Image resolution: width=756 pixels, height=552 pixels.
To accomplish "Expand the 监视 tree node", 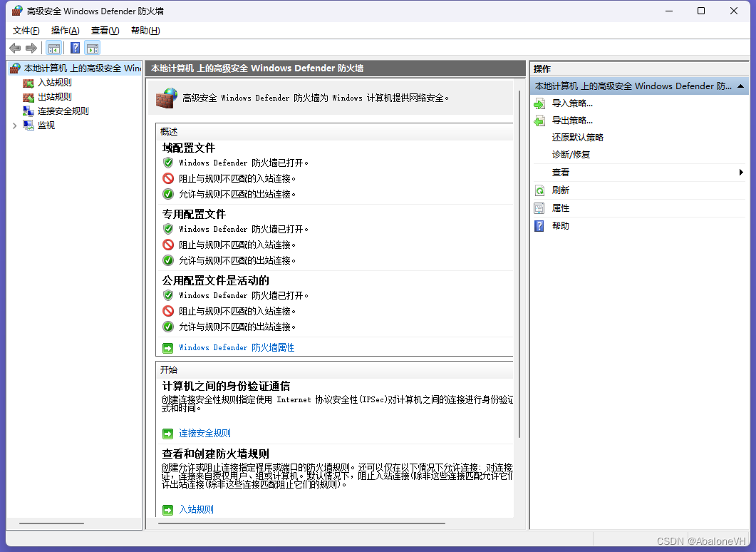I will tap(14, 126).
